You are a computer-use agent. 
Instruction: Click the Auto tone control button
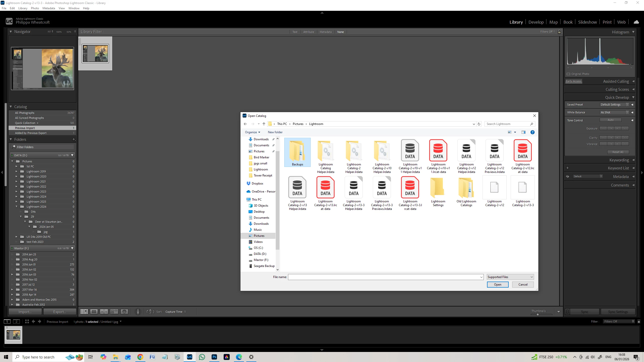pos(611,120)
